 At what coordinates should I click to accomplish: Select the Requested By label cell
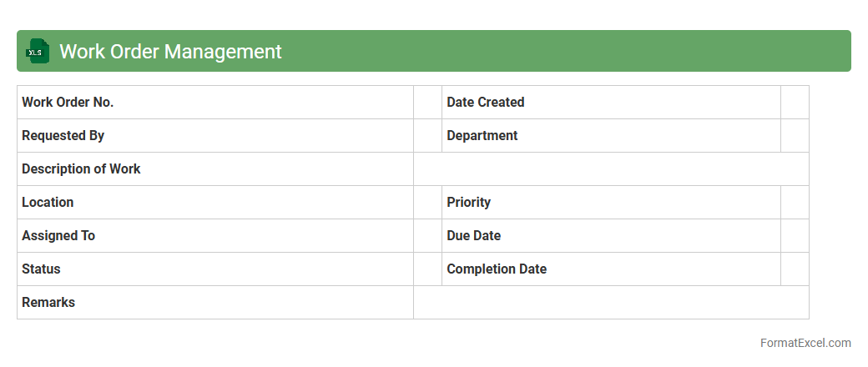tap(214, 135)
